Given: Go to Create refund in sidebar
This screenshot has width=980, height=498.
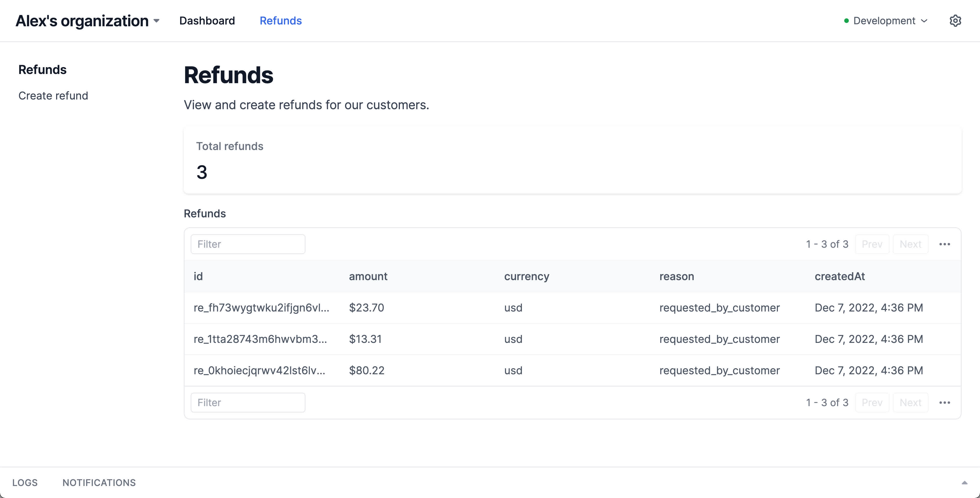Looking at the screenshot, I should (53, 95).
